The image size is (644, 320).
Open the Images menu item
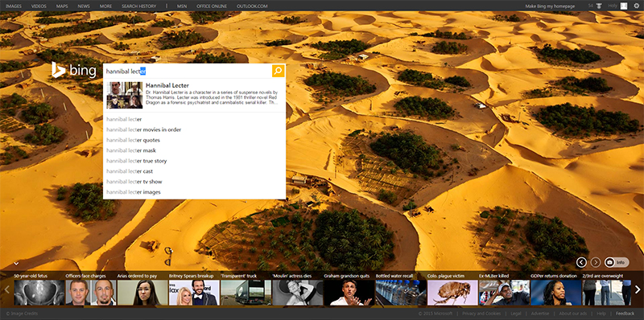pyautogui.click(x=14, y=6)
